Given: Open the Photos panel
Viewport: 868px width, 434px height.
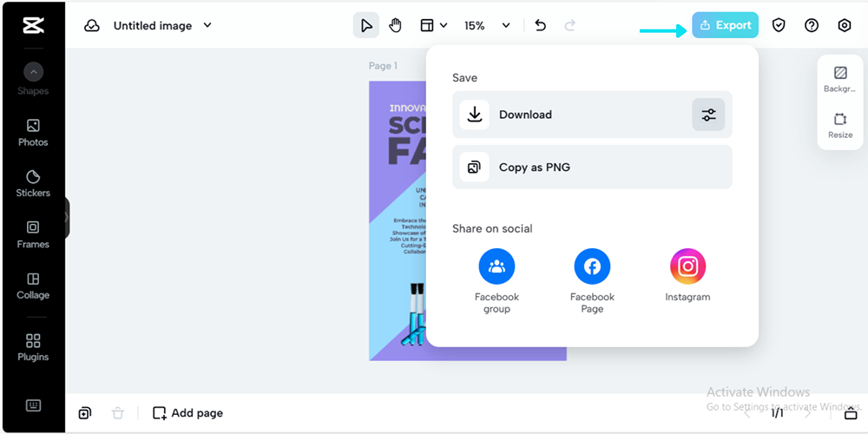Looking at the screenshot, I should pyautogui.click(x=33, y=133).
